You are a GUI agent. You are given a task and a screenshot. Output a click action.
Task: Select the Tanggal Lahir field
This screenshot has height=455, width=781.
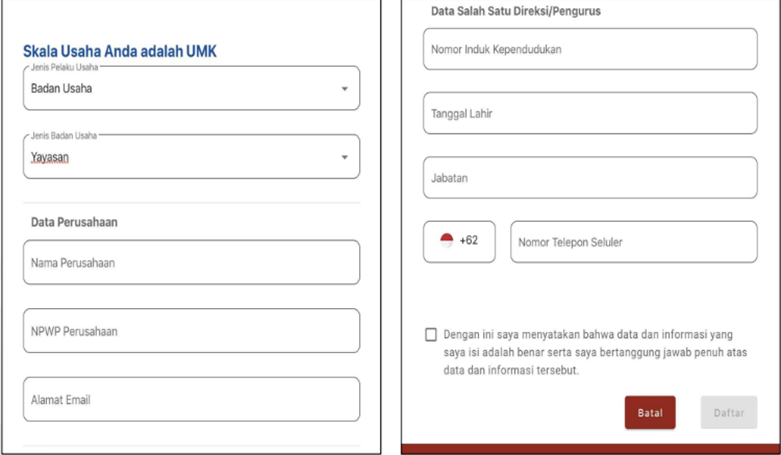590,114
